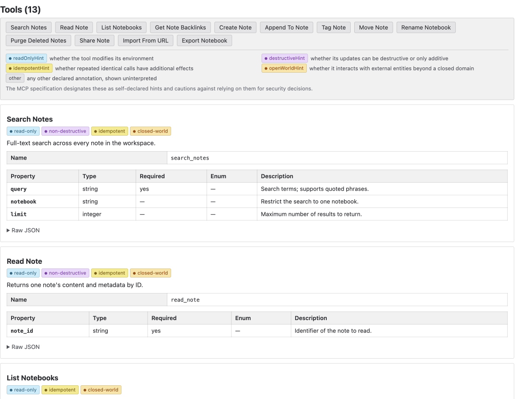Click the idempotent badge under Search Notes
532x399 pixels.
[110, 131]
